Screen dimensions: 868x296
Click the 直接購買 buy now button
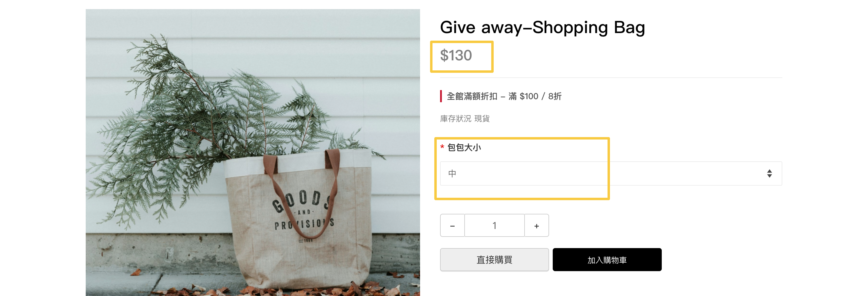[494, 260]
